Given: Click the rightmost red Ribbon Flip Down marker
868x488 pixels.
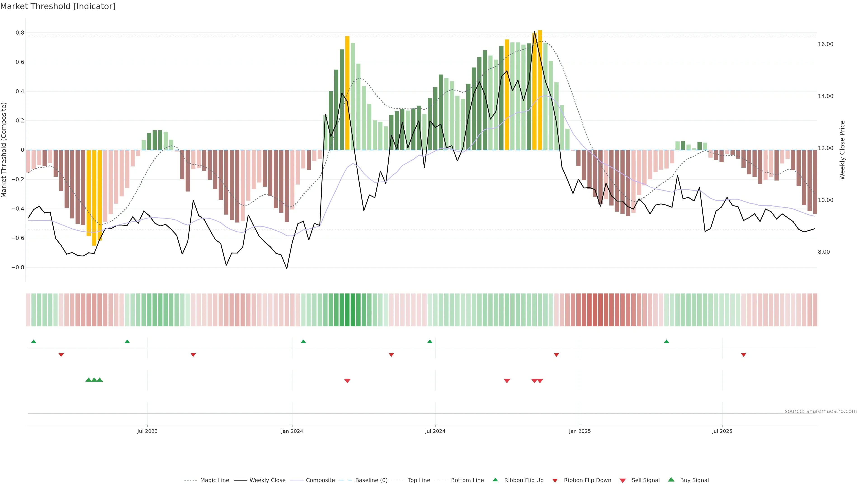Looking at the screenshot, I should 743,355.
